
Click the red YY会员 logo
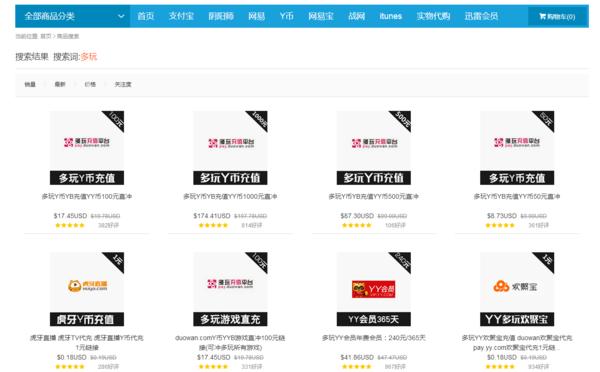[374, 289]
